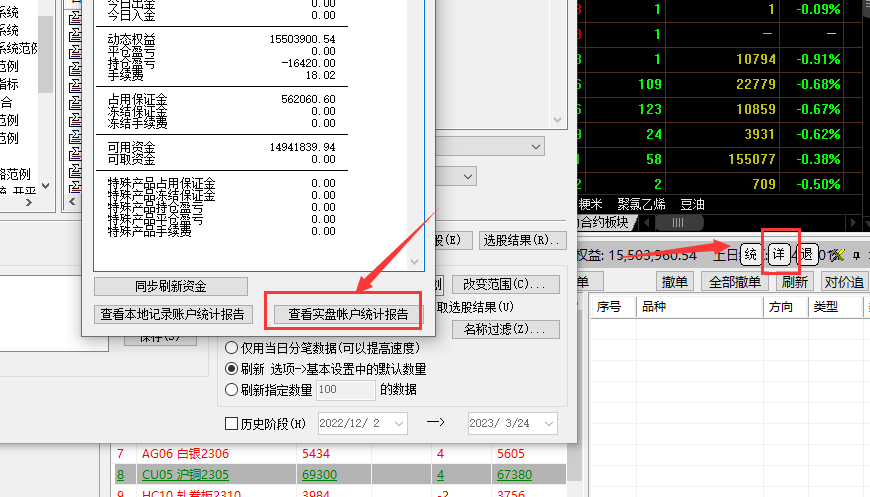The image size is (870, 497).
Task: Click the 动态权益 value 15503900.54
Action: pyautogui.click(x=302, y=39)
